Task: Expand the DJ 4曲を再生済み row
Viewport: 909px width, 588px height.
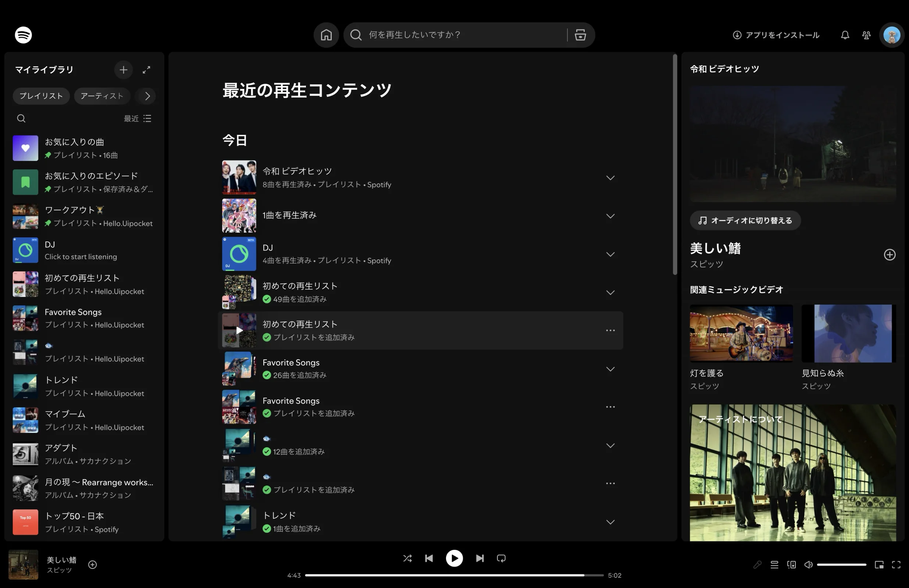Action: click(610, 254)
